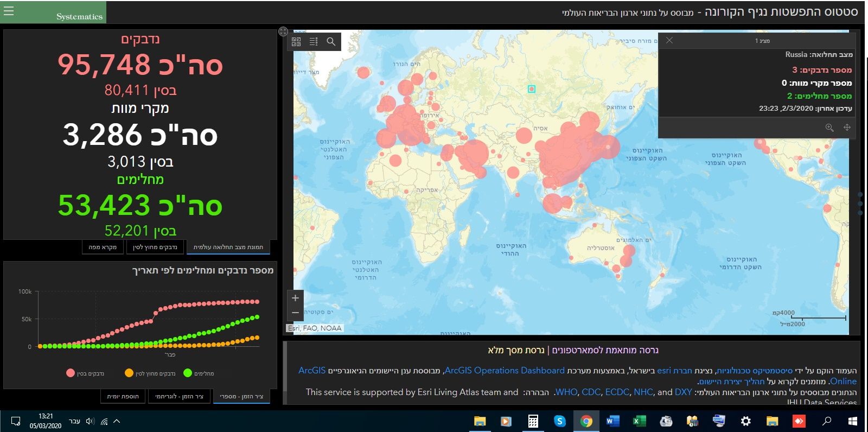Open the DXY data source link
The height and width of the screenshot is (432, 868).
click(x=684, y=392)
